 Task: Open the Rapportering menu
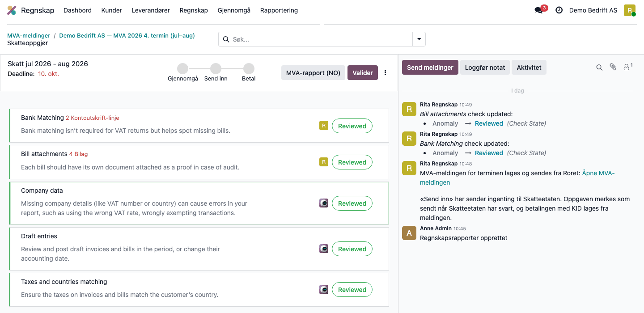279,10
